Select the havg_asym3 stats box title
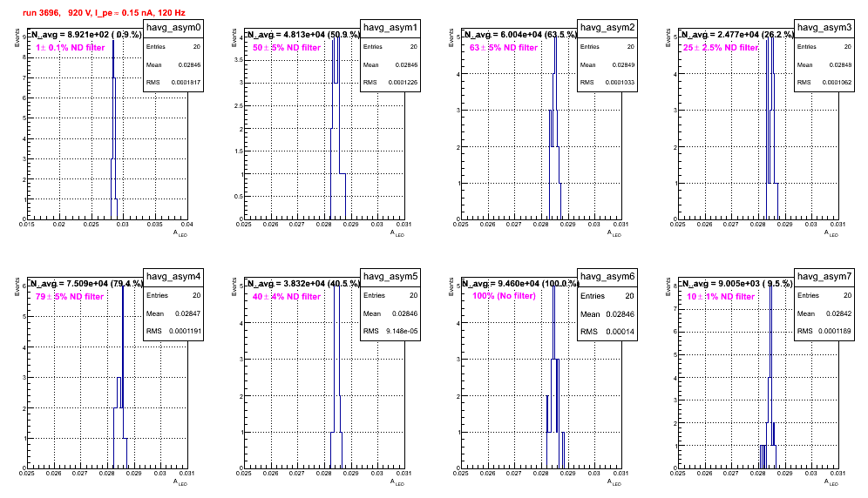The height and width of the screenshot is (498, 868). click(x=824, y=28)
